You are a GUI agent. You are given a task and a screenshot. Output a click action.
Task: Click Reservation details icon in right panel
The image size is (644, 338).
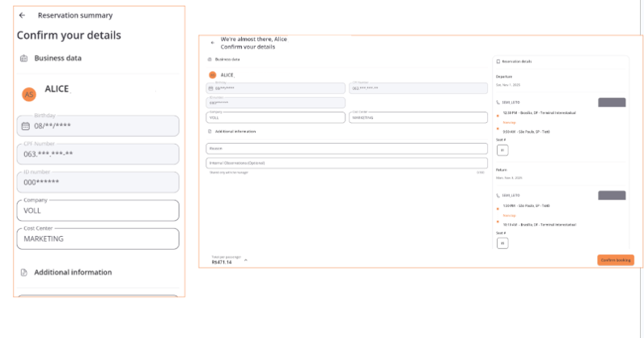click(x=498, y=61)
